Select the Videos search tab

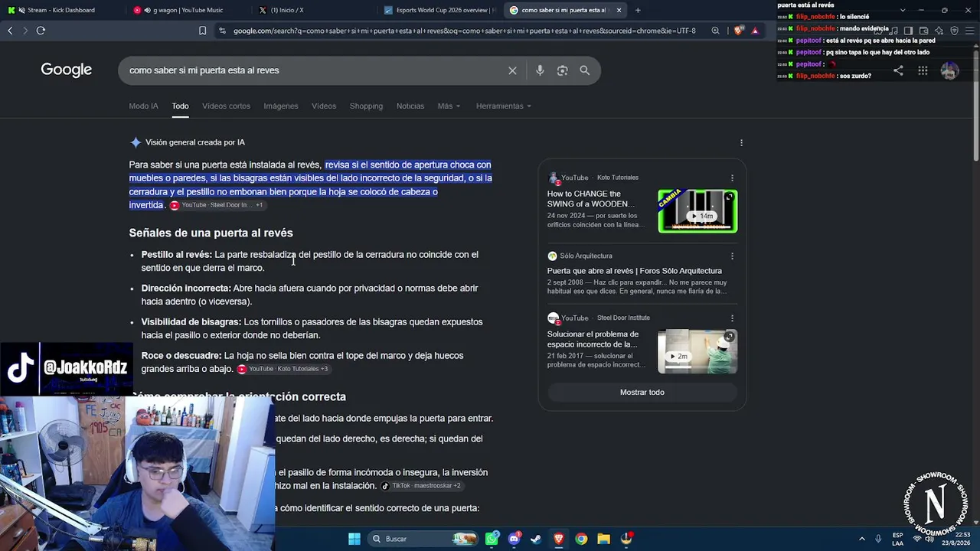point(324,106)
